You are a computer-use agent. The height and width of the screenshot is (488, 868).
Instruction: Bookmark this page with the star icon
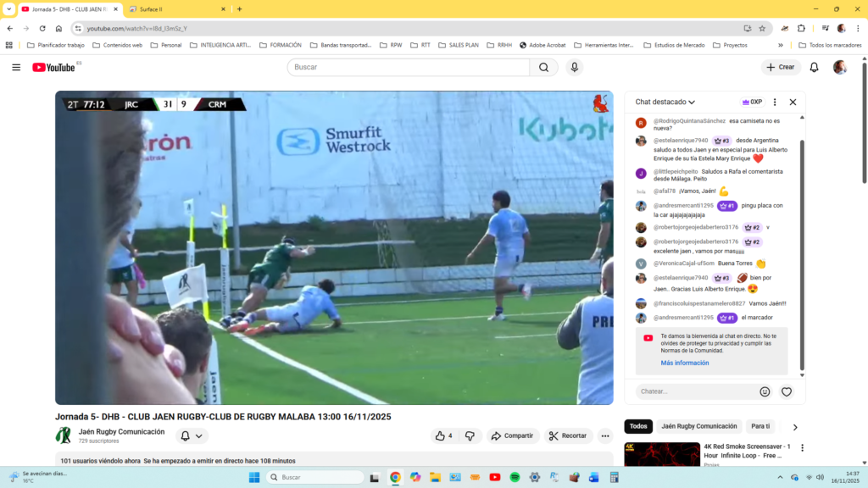click(762, 28)
